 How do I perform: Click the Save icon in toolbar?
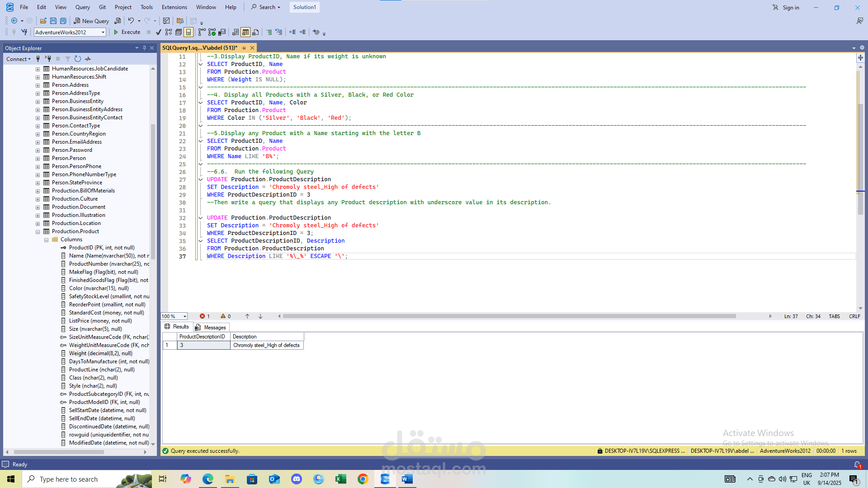tap(53, 21)
